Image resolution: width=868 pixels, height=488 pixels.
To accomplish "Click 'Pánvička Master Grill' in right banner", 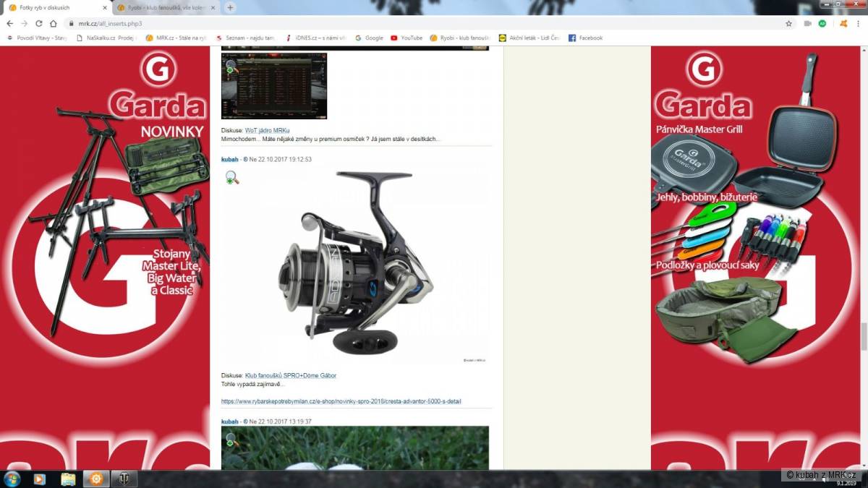I will pyautogui.click(x=699, y=129).
